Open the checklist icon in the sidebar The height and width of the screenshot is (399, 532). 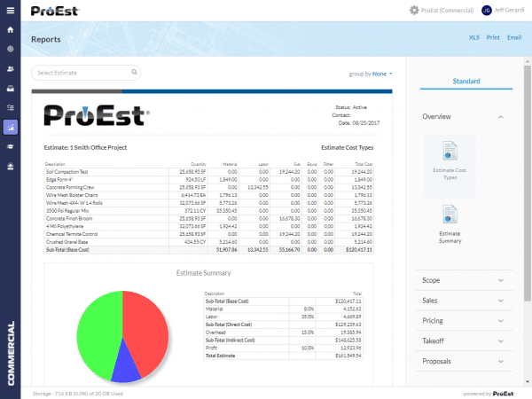click(10, 107)
